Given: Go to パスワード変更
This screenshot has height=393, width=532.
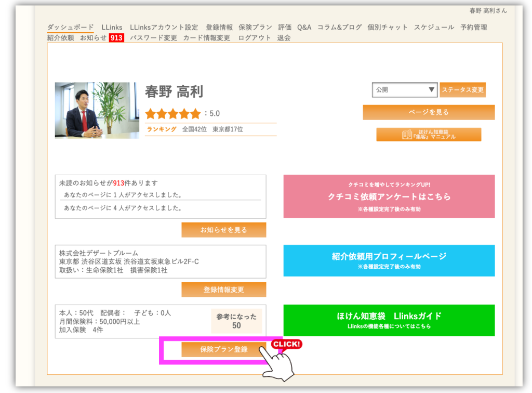Looking at the screenshot, I should click(153, 37).
